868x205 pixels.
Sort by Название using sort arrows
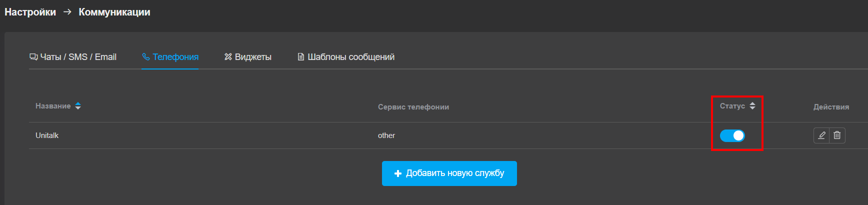(78, 106)
